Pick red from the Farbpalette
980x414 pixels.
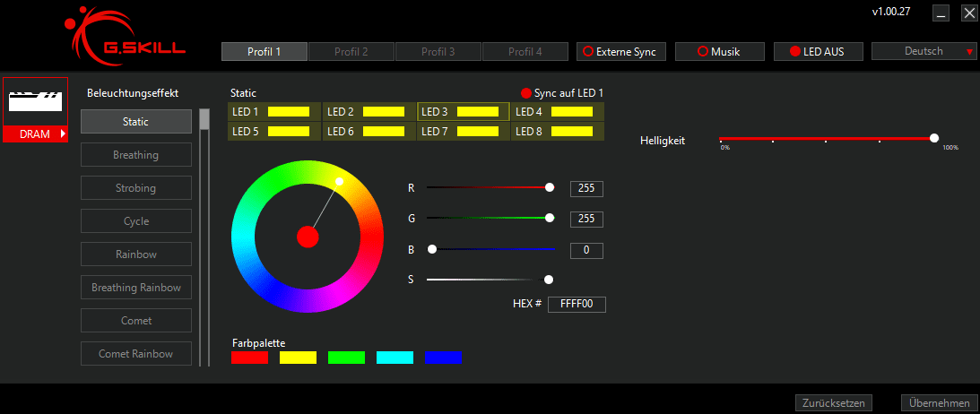(x=249, y=358)
